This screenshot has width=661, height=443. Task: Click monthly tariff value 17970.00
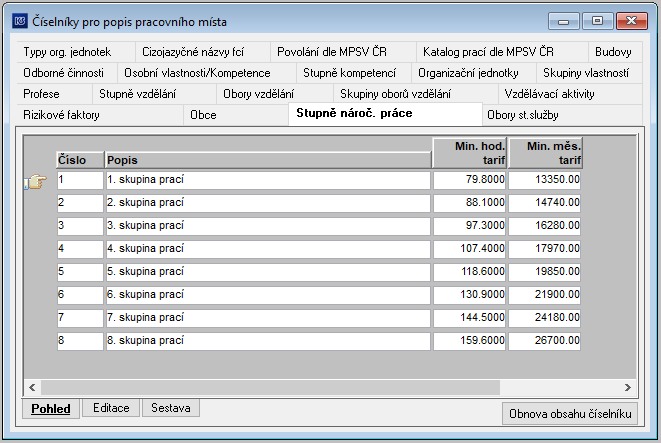point(545,249)
